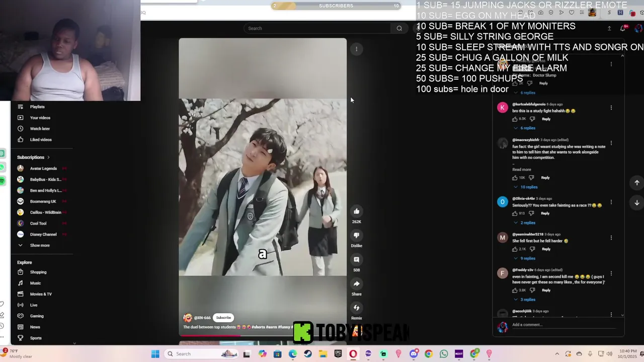644x362 pixels.
Task: Like the @kurtcalebfulgencio comment
Action: [x=515, y=119]
